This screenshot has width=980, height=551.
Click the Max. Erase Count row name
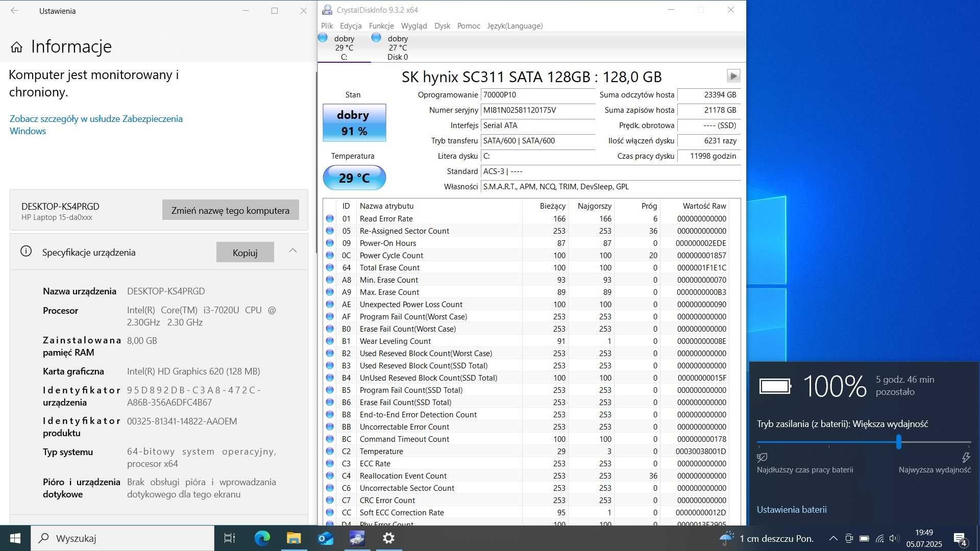click(389, 292)
